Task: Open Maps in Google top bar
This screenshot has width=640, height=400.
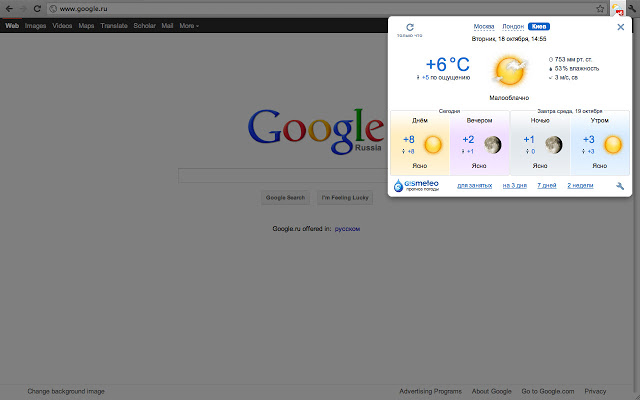Action: pos(86,26)
